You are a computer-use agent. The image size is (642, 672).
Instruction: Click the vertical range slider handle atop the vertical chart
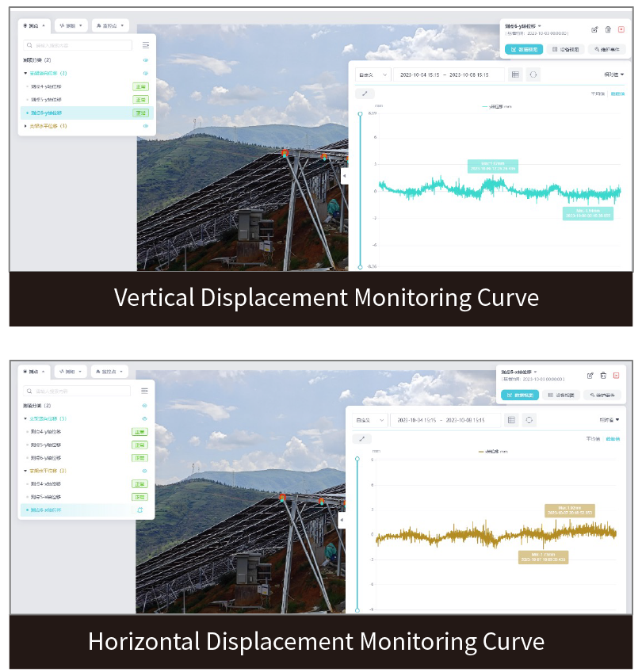click(360, 114)
